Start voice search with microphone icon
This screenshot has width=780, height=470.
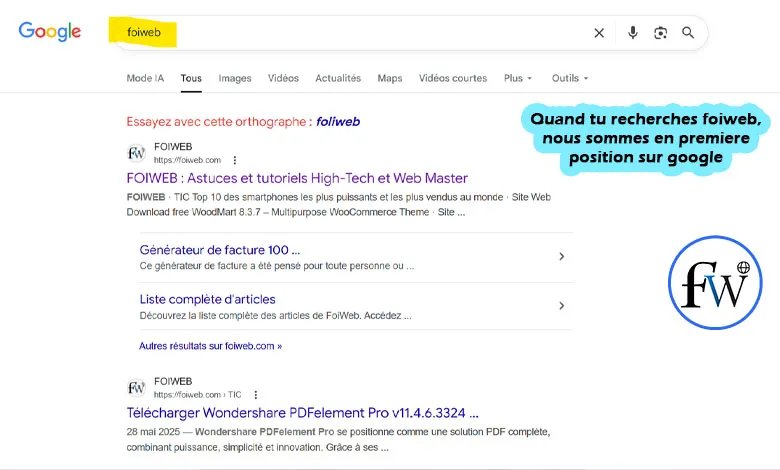tap(632, 33)
